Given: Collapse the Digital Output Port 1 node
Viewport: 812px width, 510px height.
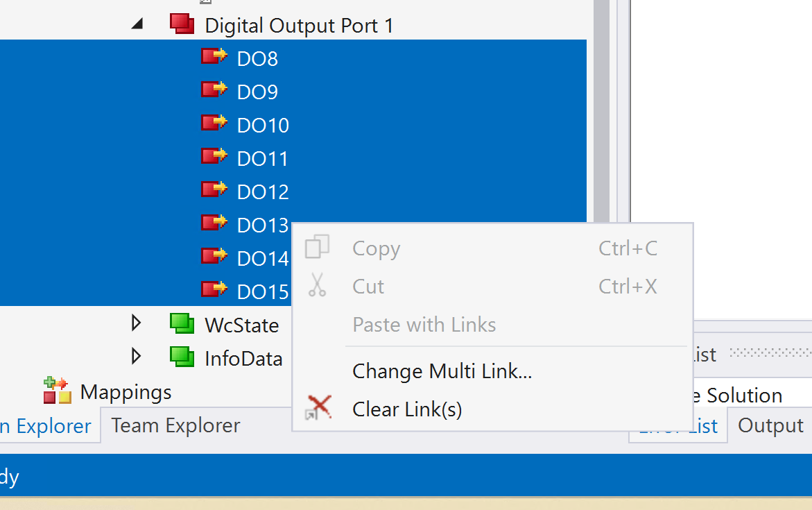Looking at the screenshot, I should coord(137,25).
